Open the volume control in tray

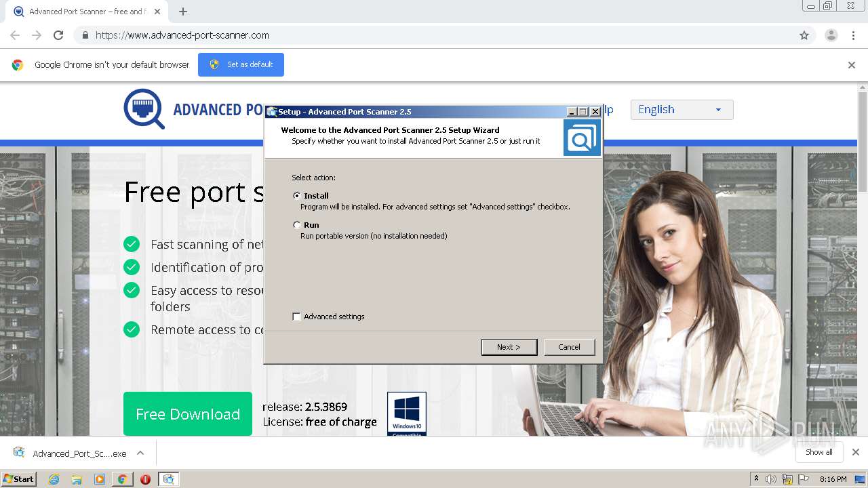[x=771, y=479]
